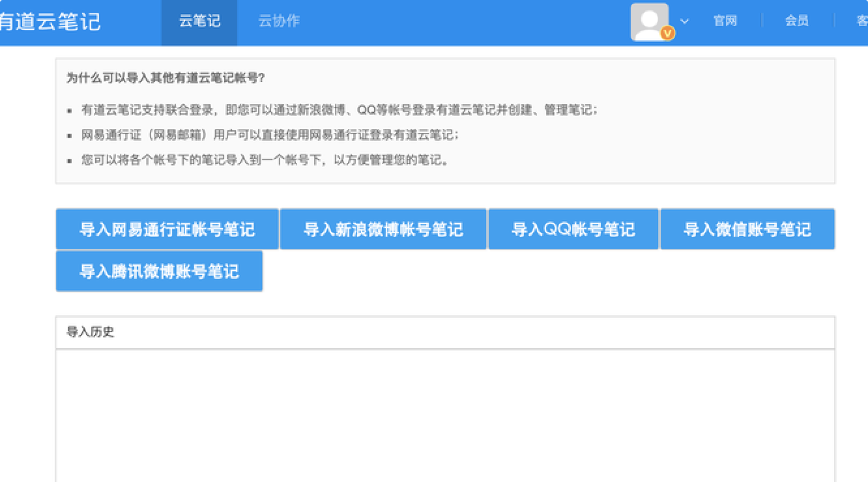Click the VIP badge on avatar
The height and width of the screenshot is (482, 868).
[x=667, y=33]
